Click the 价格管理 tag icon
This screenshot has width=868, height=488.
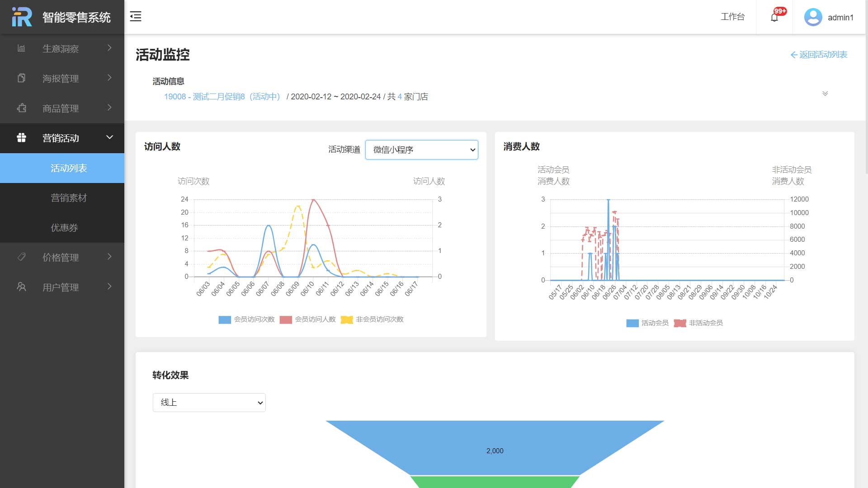[21, 257]
